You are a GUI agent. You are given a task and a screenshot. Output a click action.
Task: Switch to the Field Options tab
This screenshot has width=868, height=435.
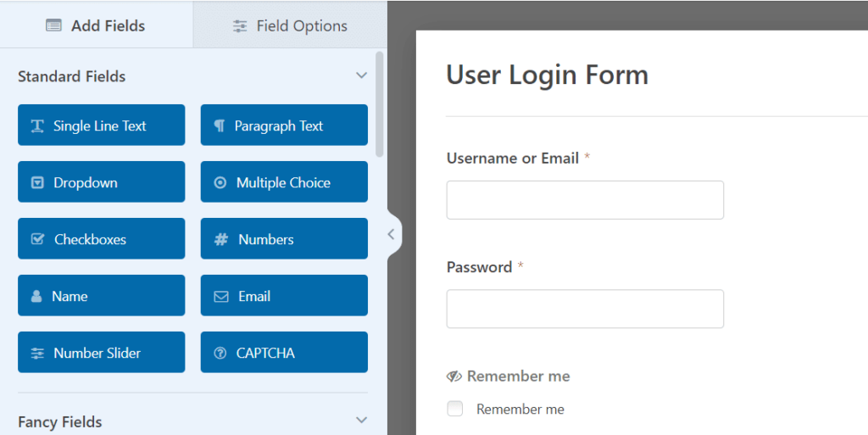290,25
